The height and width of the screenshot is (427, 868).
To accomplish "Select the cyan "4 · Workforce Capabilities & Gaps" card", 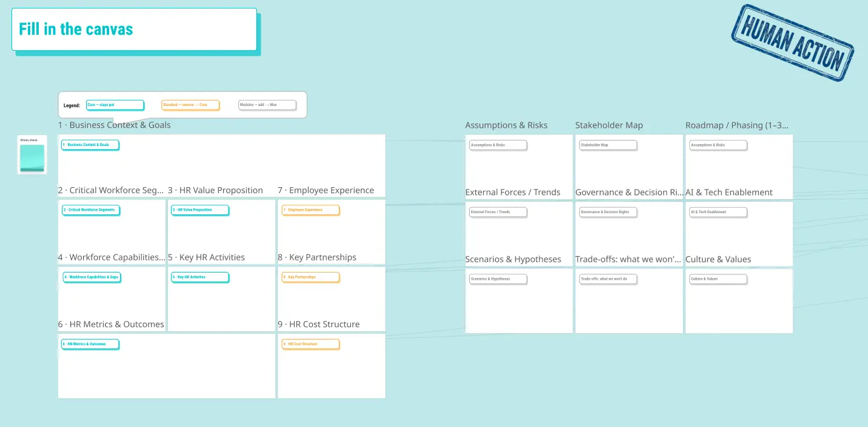I will pos(92,277).
